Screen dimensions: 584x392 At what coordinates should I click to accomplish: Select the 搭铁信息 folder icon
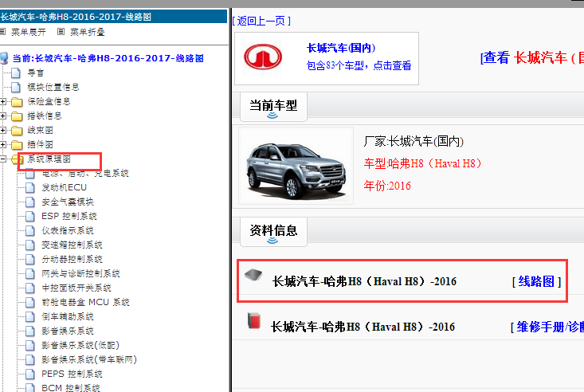click(x=17, y=116)
